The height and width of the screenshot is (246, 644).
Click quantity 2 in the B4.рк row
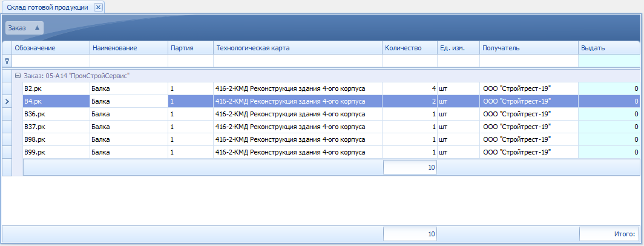tap(410, 101)
